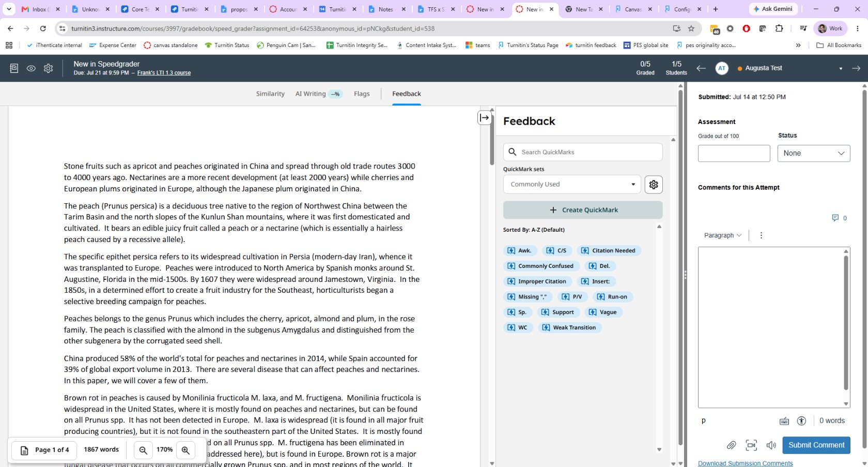This screenshot has height=467, width=868.
Task: Open media recording icon below comment box
Action: 751,445
